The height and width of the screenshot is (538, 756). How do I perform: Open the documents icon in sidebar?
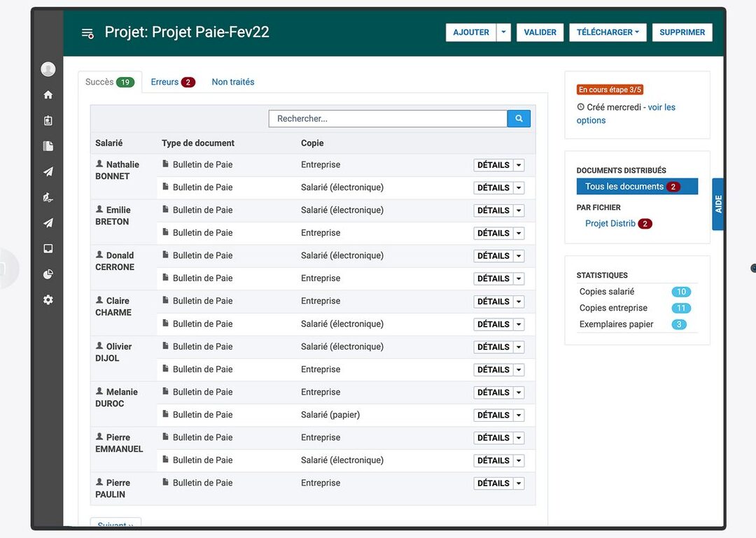click(48, 146)
